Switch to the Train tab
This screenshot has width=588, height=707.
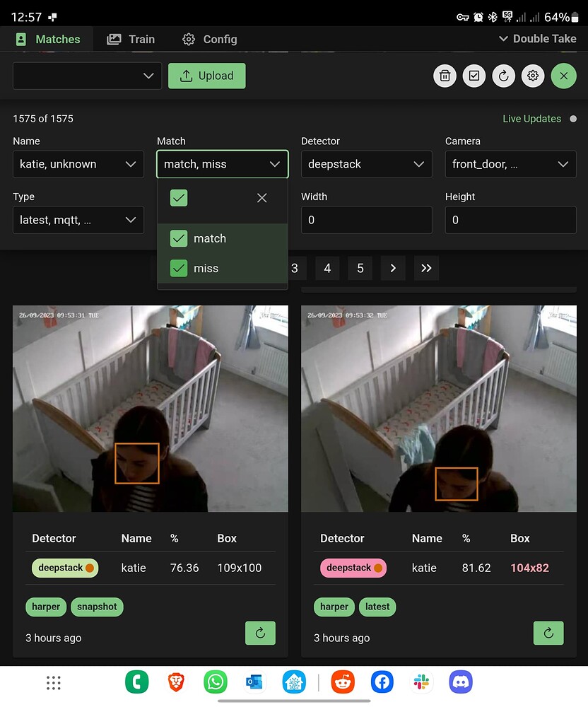click(x=131, y=39)
